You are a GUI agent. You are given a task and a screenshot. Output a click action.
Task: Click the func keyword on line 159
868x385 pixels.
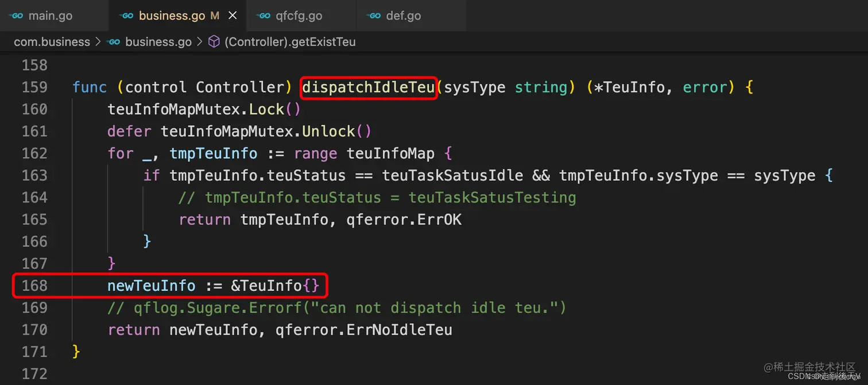tap(90, 88)
